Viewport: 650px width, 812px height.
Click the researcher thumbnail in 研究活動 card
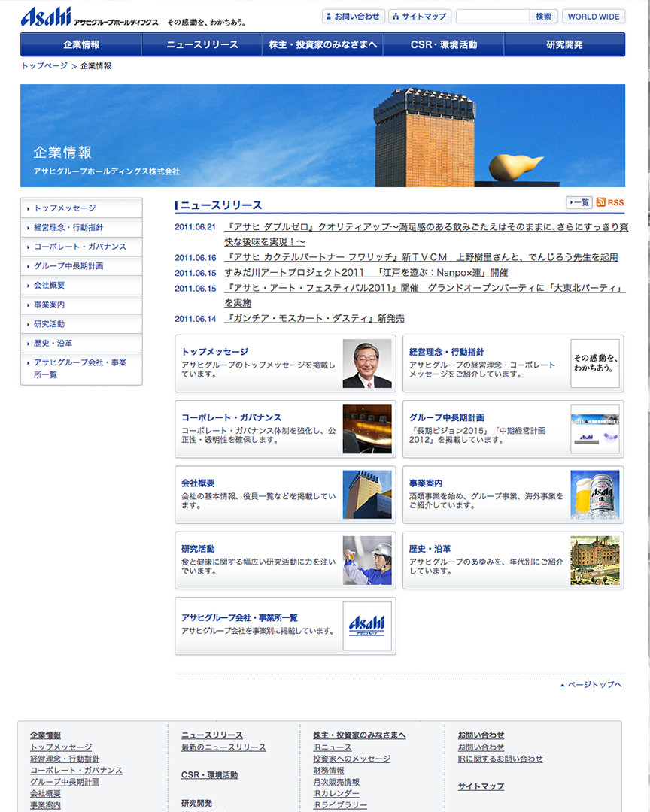[x=367, y=560]
